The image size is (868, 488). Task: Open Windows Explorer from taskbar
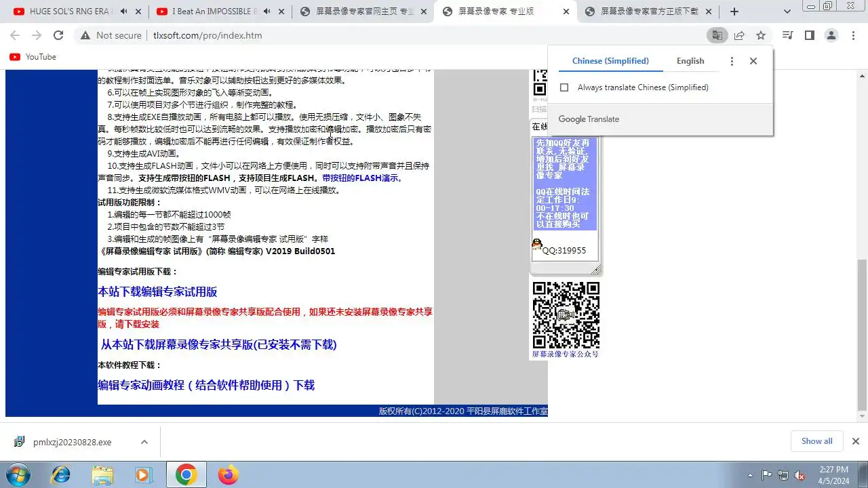(x=102, y=475)
